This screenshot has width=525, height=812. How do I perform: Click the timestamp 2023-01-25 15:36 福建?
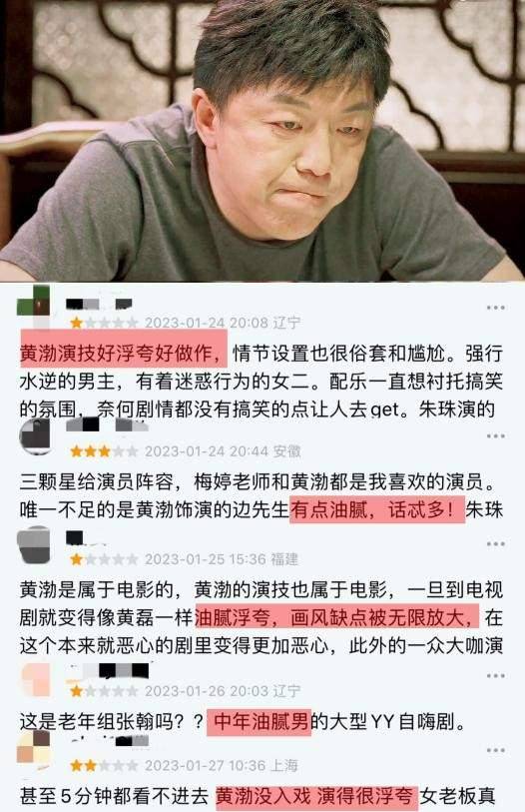coord(222,559)
